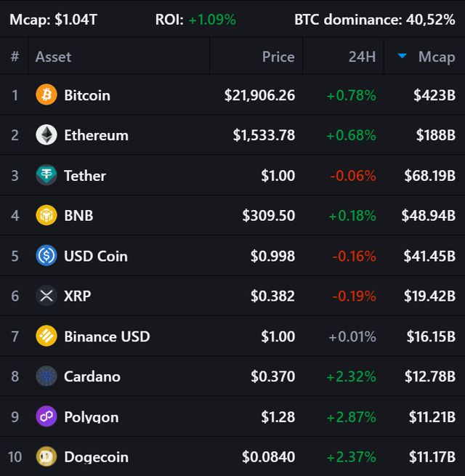Sort table by 24H column header
Screen dimensions: 465x476
(362, 57)
